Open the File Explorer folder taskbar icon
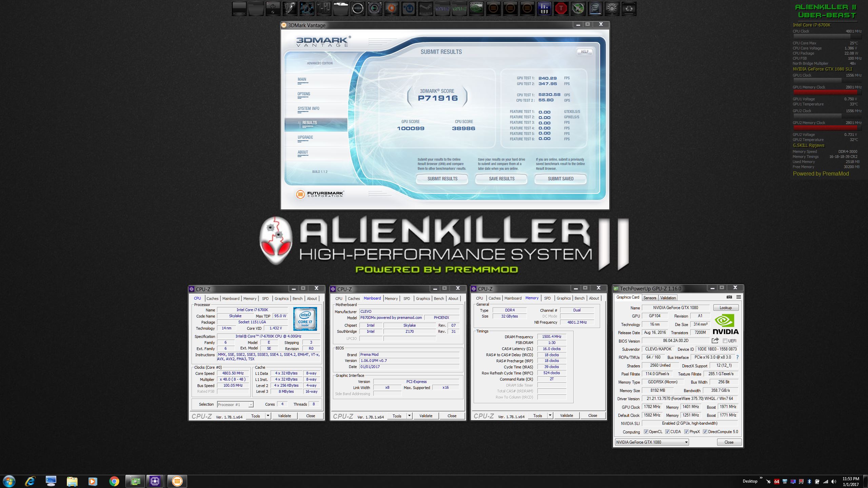The height and width of the screenshot is (488, 868). [72, 481]
